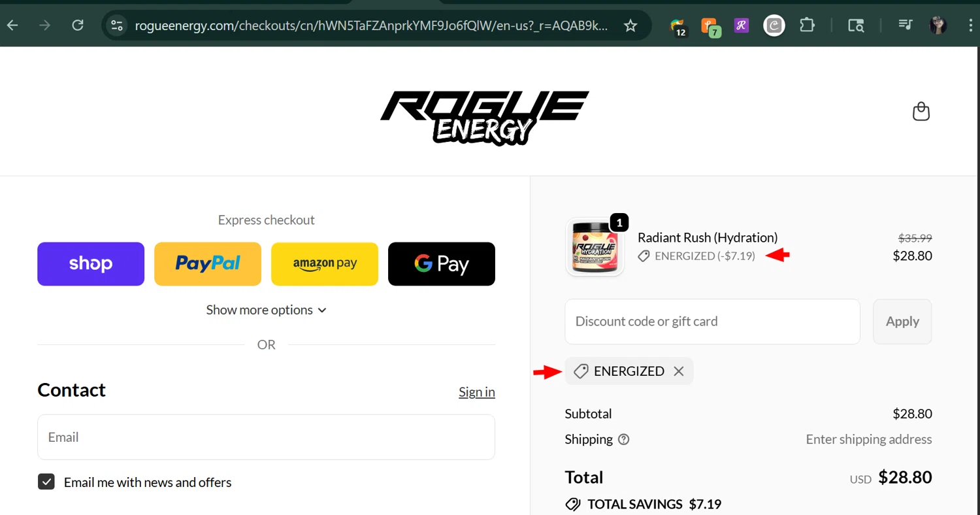Click the Sign in link
The width and height of the screenshot is (980, 515).
[x=477, y=391]
